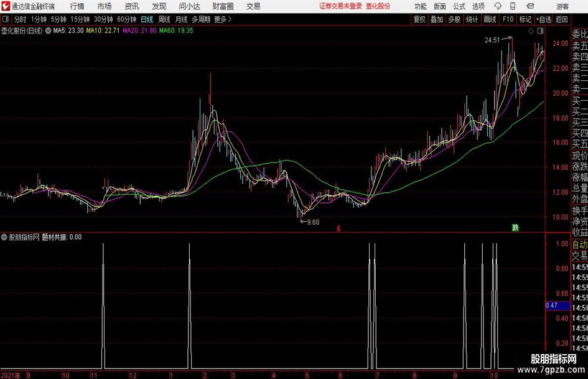Click the red $ marker on chart

(338, 228)
